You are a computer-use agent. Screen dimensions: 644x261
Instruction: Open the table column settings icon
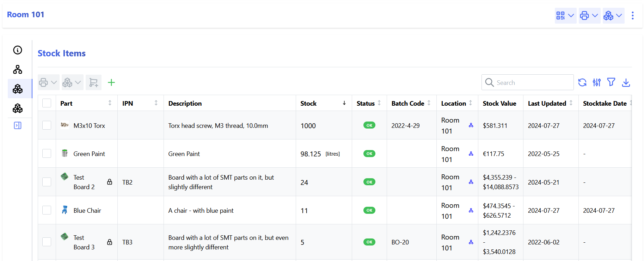[x=597, y=82]
